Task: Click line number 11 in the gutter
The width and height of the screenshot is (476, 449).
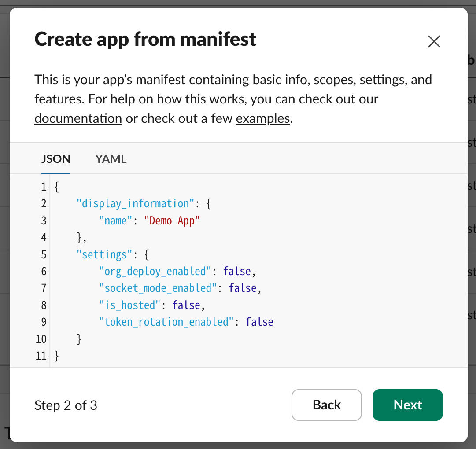Action: tap(41, 356)
